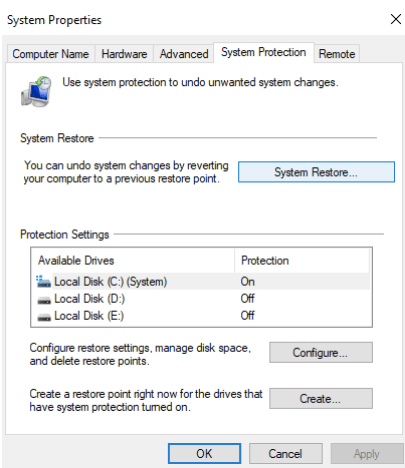The width and height of the screenshot is (405, 468).
Task: Go to the Advanced tab
Action: (x=184, y=54)
